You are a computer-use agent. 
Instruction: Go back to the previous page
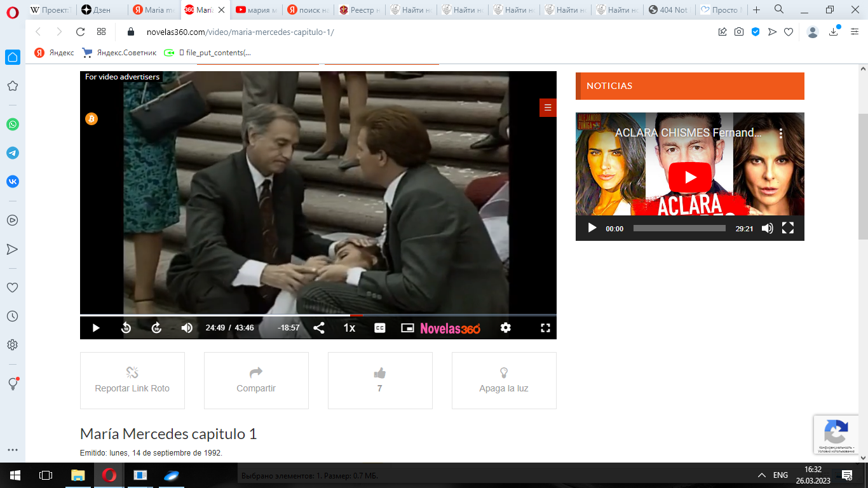click(38, 32)
